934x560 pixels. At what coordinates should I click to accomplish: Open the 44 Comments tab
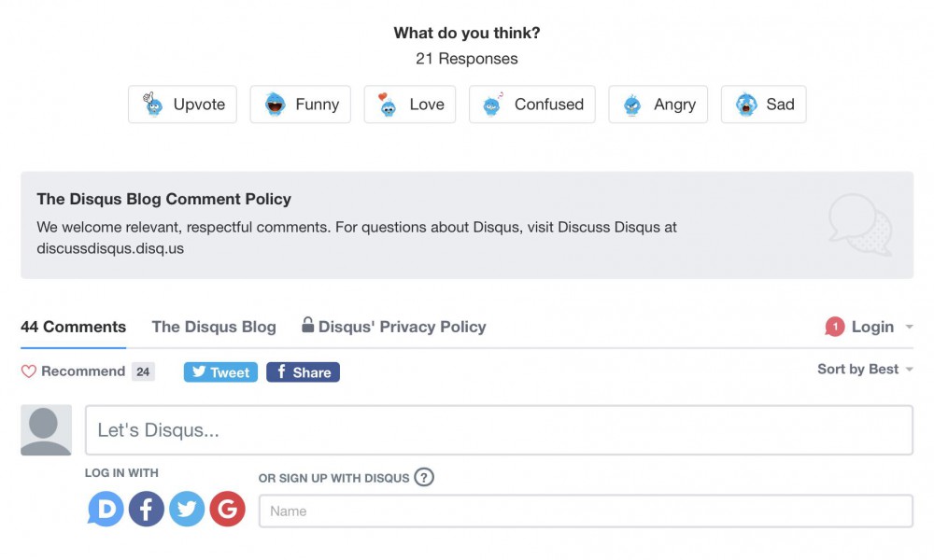tap(73, 327)
